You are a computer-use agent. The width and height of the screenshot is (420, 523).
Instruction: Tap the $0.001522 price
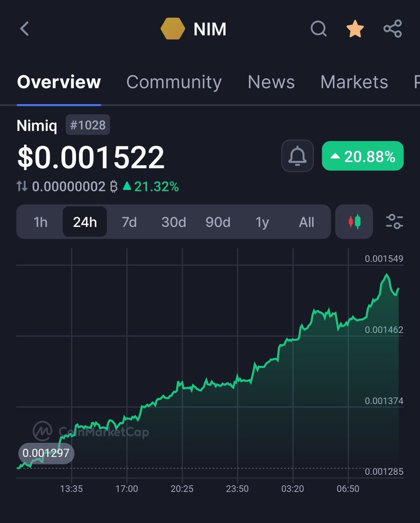pos(91,157)
